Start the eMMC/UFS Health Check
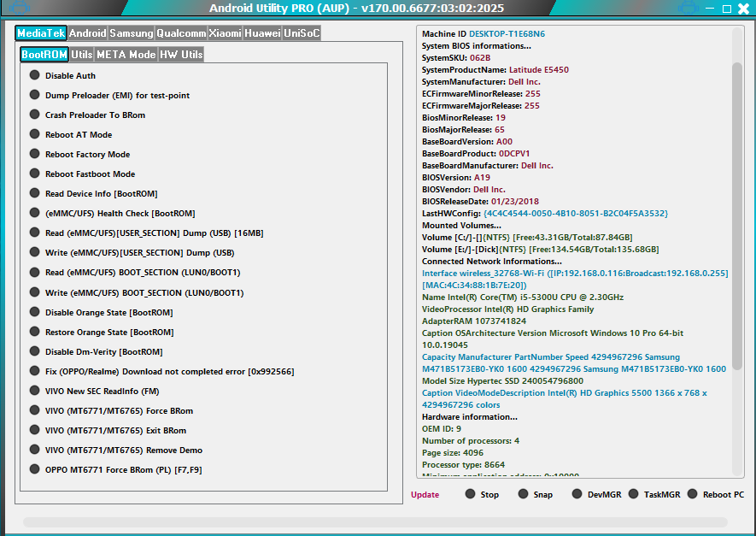 click(x=34, y=213)
